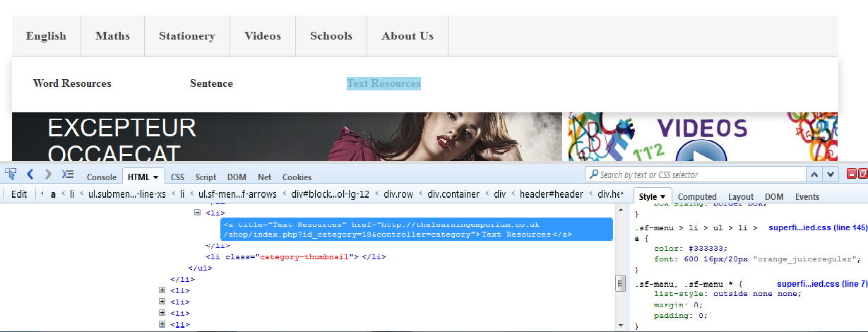Screen dimensions: 868x332
Task: Switch to the CSS panel tab
Action: [x=177, y=177]
